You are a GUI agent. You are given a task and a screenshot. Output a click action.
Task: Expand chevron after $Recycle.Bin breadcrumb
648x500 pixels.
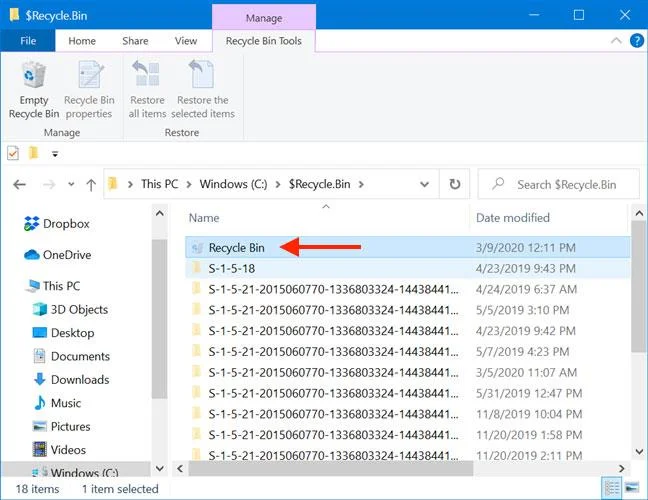[x=361, y=184]
